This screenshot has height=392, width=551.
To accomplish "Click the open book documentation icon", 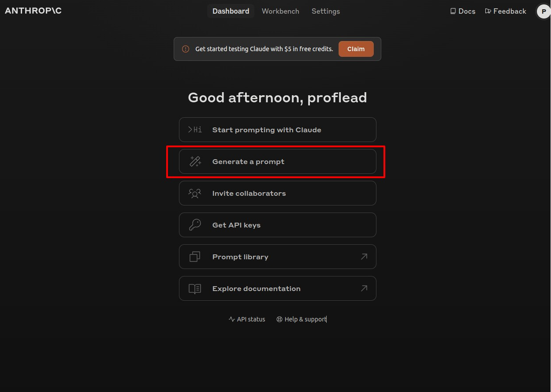I will pyautogui.click(x=195, y=289).
